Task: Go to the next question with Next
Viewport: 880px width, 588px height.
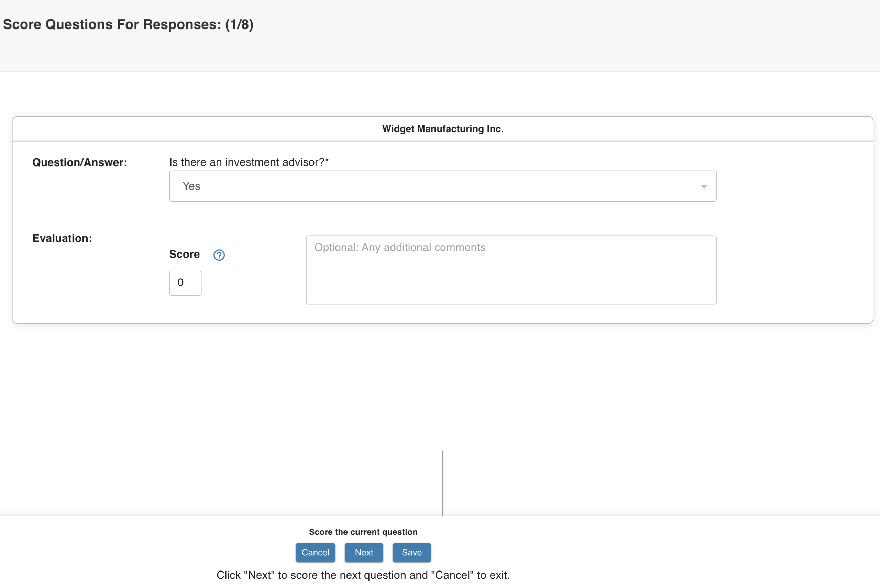Action: click(363, 552)
